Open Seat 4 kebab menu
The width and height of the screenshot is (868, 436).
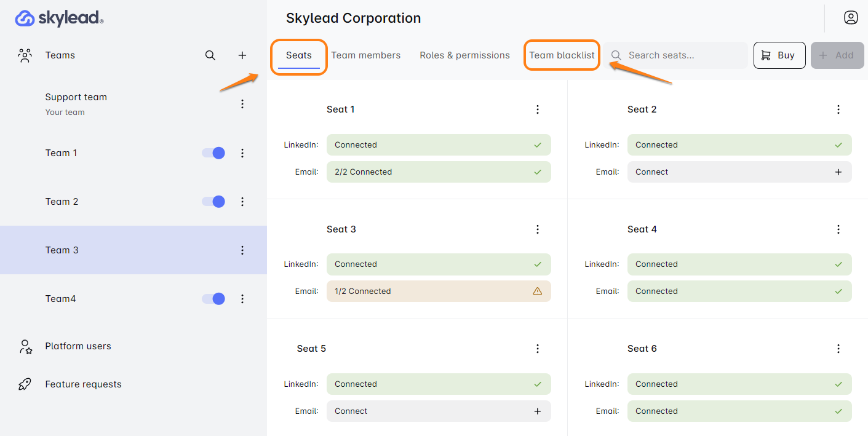point(838,229)
